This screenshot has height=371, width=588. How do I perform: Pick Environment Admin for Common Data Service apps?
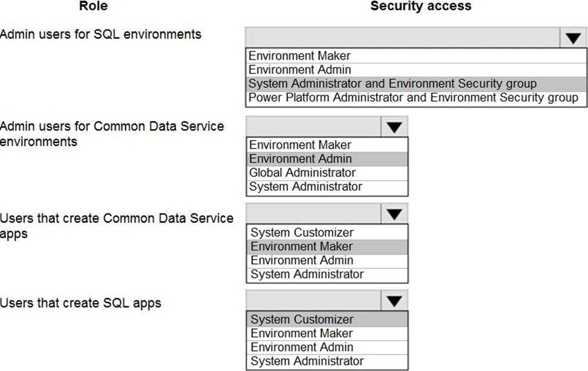302,260
